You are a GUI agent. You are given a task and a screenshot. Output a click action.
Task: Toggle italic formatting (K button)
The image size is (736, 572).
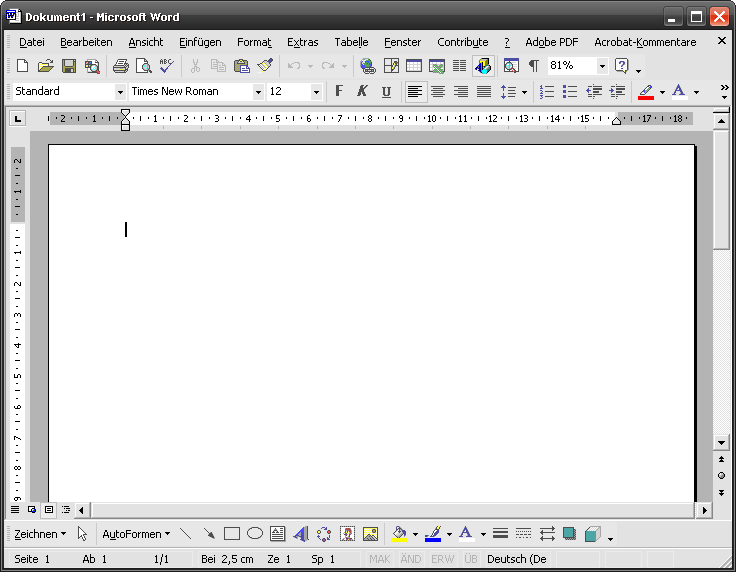click(x=362, y=92)
